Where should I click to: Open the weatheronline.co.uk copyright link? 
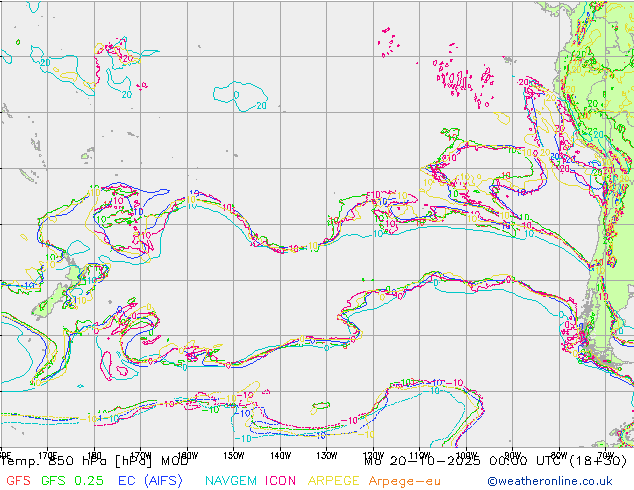pyautogui.click(x=550, y=481)
